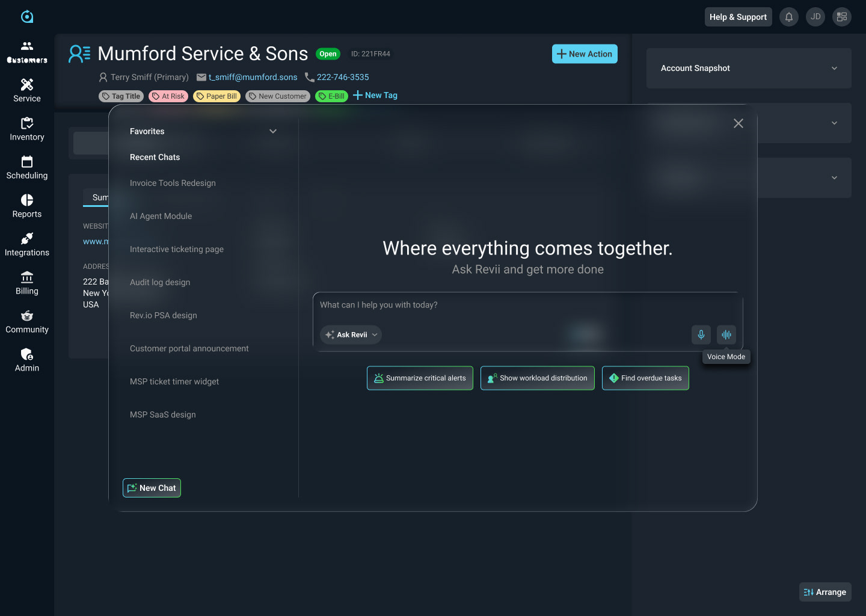
Task: Go to Billing in the sidebar
Action: [x=27, y=283]
